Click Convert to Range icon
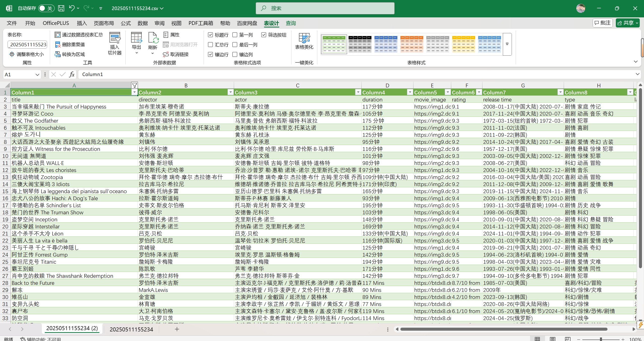Viewport: 644px width, 341px height. point(58,54)
